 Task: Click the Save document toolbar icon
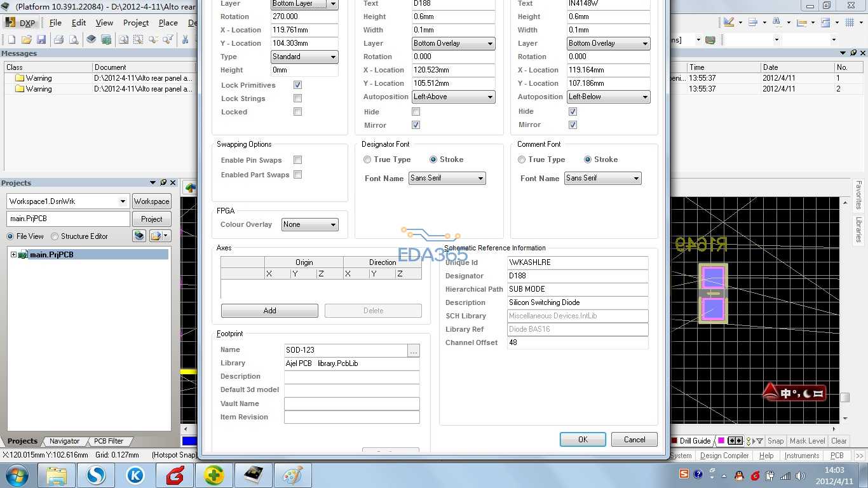point(41,39)
